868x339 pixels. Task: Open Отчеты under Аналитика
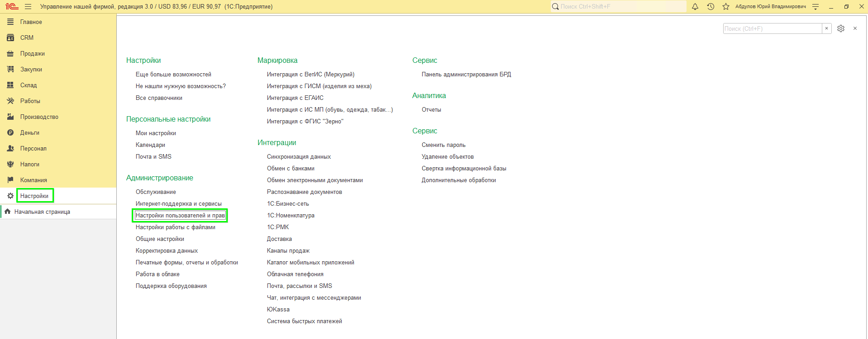(x=431, y=109)
